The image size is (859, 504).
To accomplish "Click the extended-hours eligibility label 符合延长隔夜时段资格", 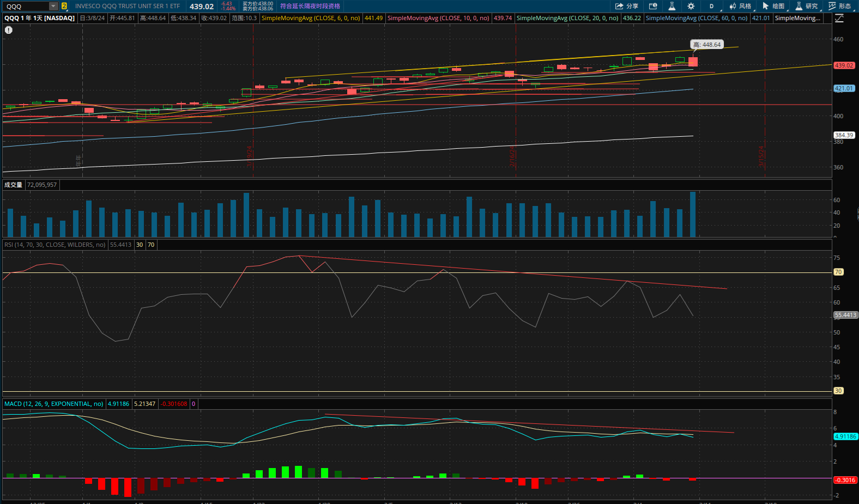I will (310, 6).
